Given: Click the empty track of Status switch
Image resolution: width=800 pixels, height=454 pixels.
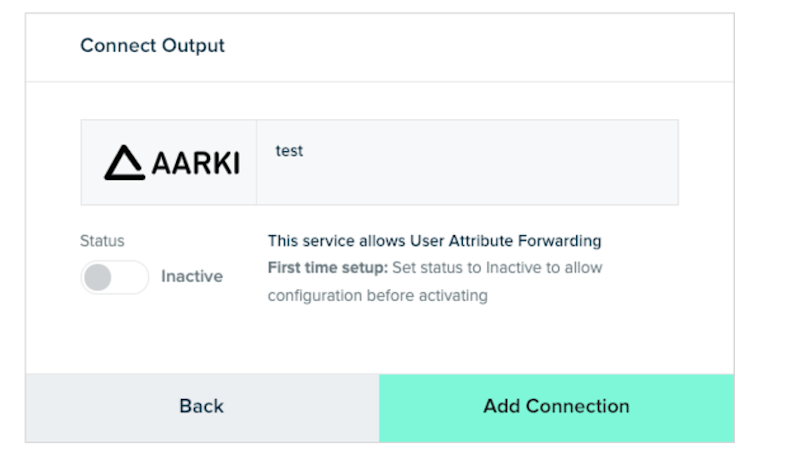Looking at the screenshot, I should point(130,277).
